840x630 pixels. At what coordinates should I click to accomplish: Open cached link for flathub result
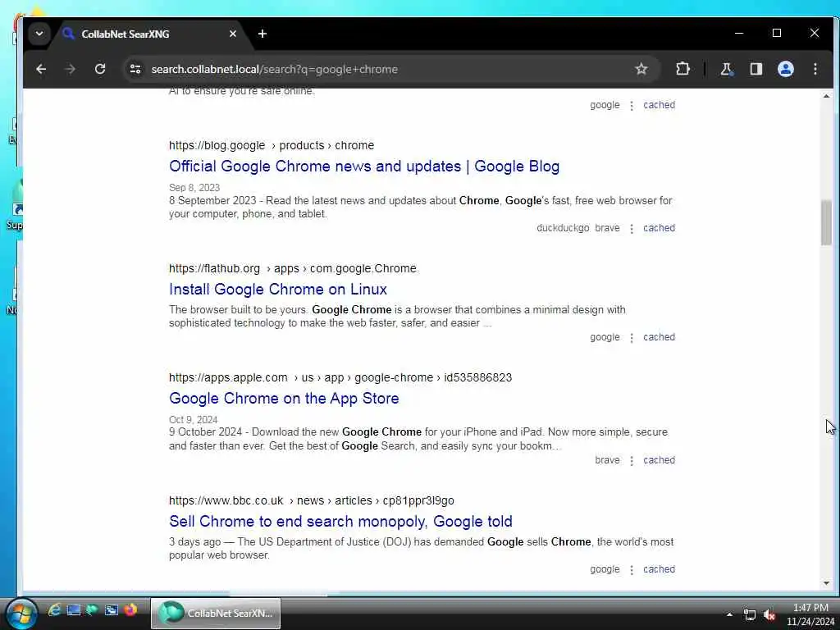pos(659,337)
